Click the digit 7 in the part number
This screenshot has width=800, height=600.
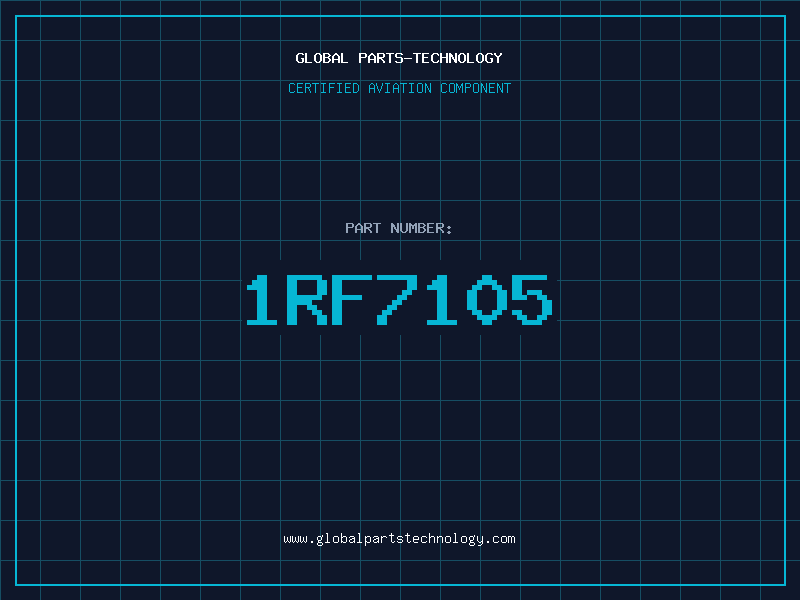pos(397,300)
